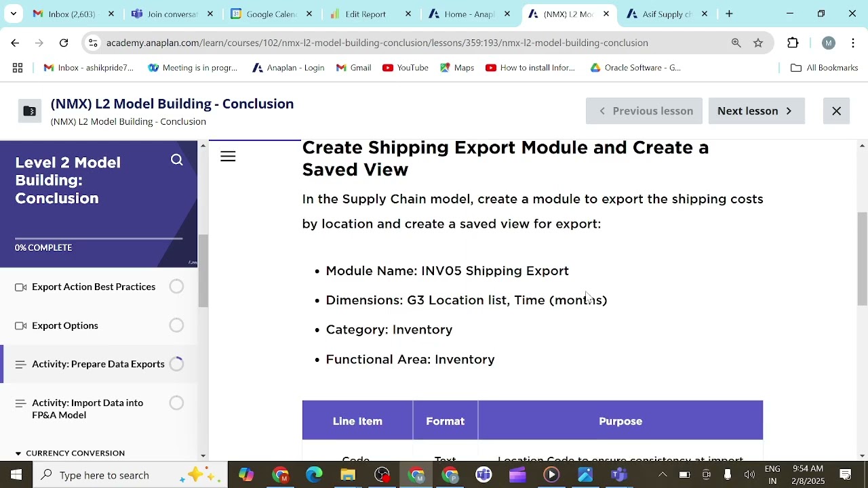Open the Chrome profile avatar M
Viewport: 868px width, 488px height.
[828, 43]
